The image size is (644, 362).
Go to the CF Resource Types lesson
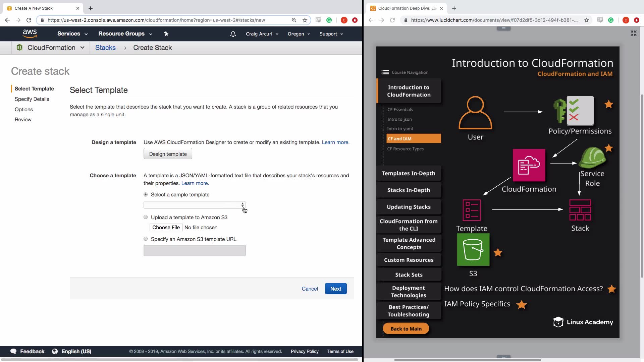click(x=405, y=149)
